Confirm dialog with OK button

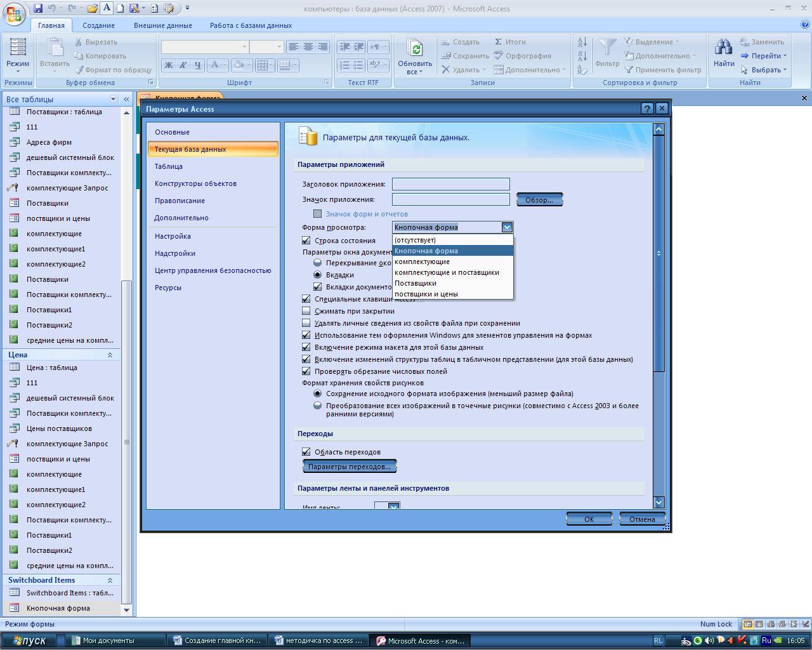[x=589, y=519]
